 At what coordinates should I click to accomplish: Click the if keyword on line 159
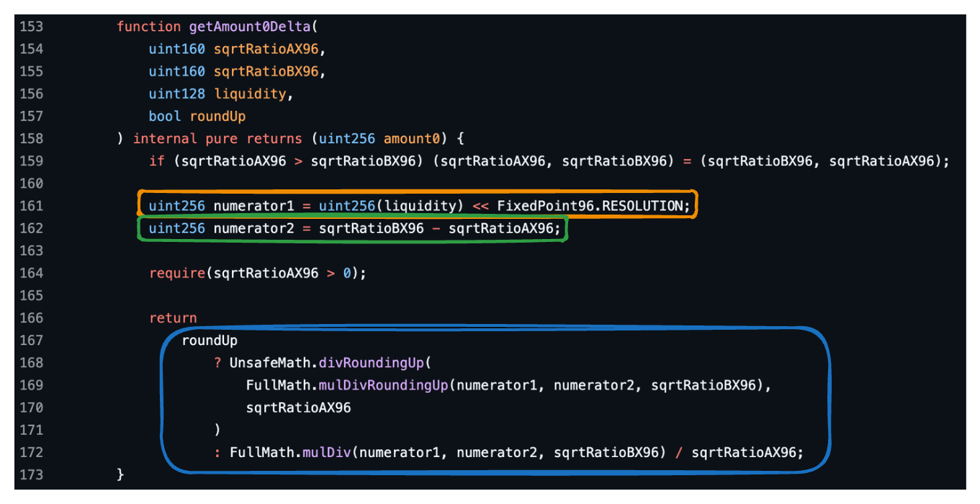tap(156, 161)
